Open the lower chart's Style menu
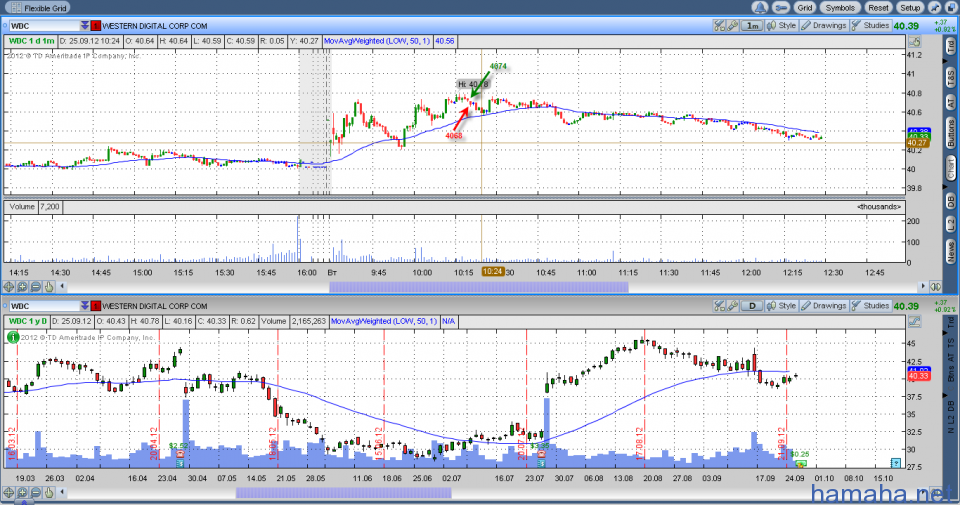Image resolution: width=960 pixels, height=505 pixels. [x=782, y=305]
